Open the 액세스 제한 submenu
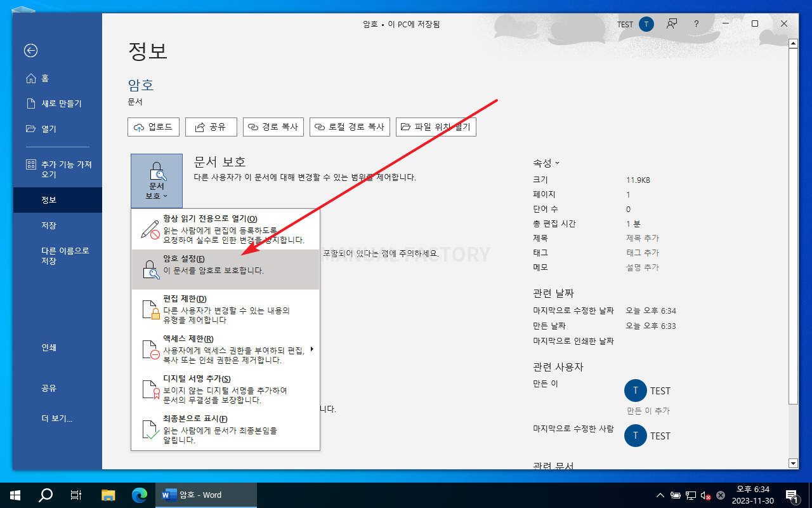This screenshot has width=812, height=508. [225, 349]
